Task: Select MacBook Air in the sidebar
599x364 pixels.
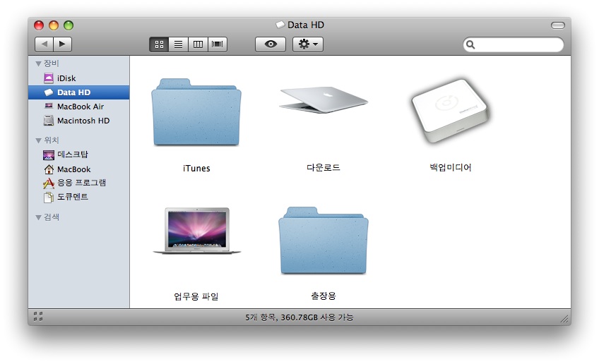Action: (x=78, y=107)
